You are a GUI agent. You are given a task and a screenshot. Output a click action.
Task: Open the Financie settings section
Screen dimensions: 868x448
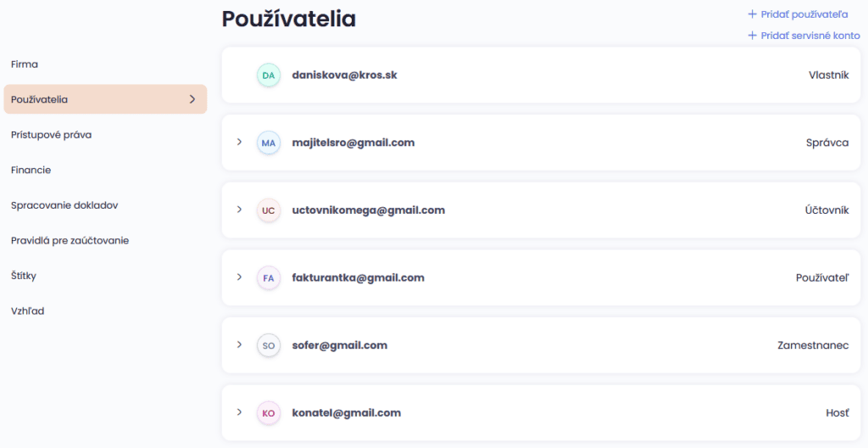[x=31, y=170]
